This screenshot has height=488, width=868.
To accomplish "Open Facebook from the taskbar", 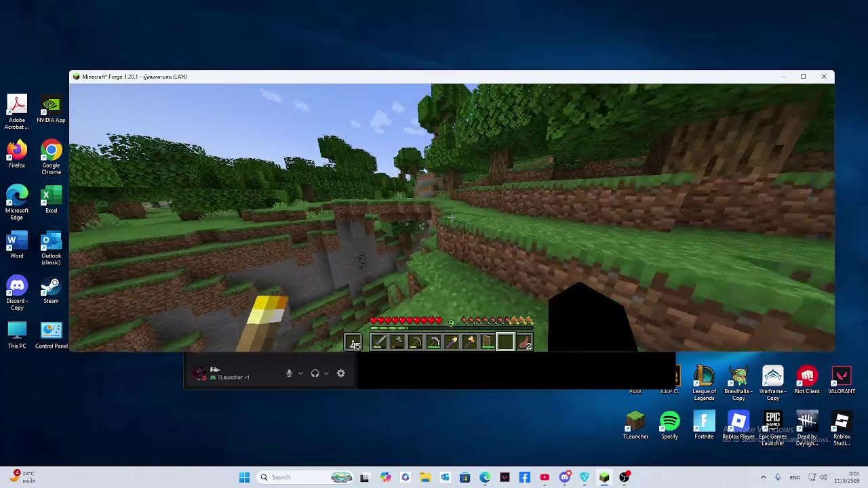I will [524, 477].
